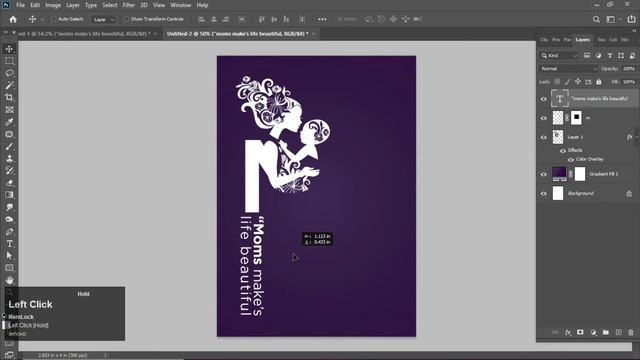Select the Rectangular Marquee tool
Viewport: 640px width, 360px height.
click(9, 61)
